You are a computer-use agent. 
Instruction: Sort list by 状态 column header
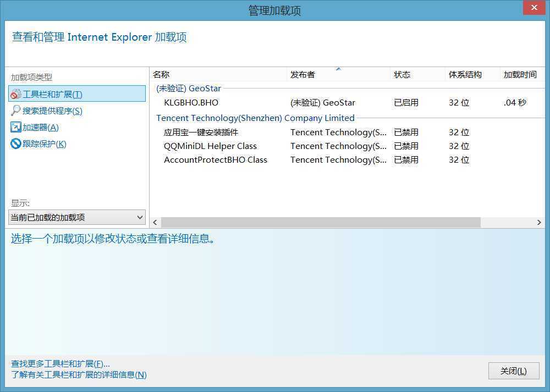tap(417, 74)
